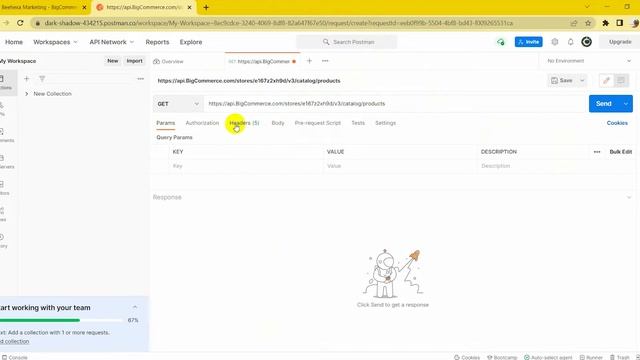Close the Beehexa Marketing browser tab
Screen dimensions: 640x360
84,7
